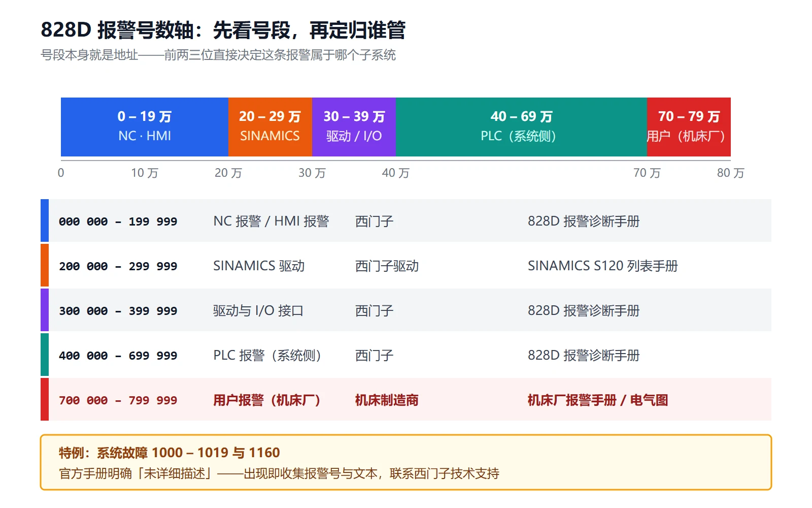The height and width of the screenshot is (508, 812).
Task: Click the red range "700 000 – 799 999"
Action: tap(118, 400)
